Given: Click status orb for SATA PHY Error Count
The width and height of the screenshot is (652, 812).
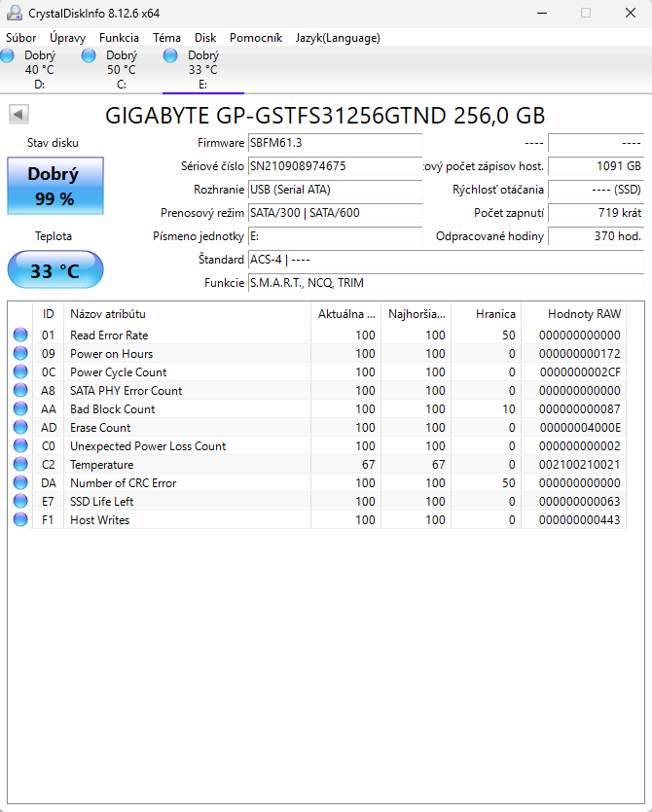Looking at the screenshot, I should 20,391.
